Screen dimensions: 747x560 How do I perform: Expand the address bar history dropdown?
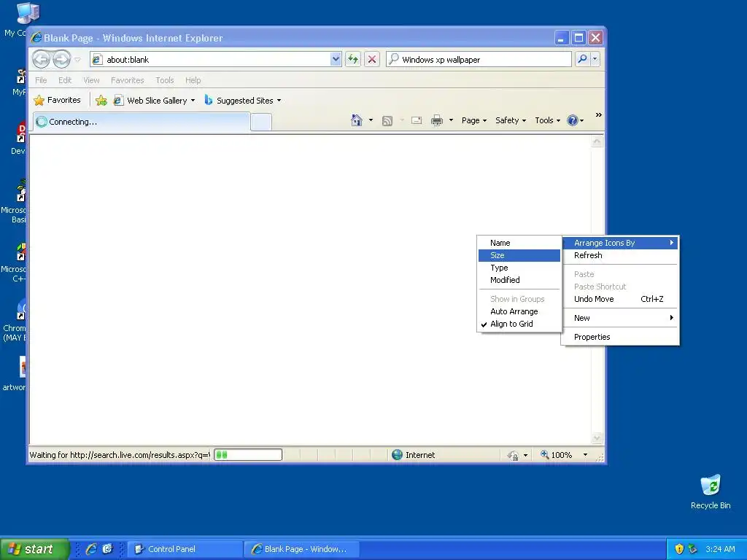[336, 60]
